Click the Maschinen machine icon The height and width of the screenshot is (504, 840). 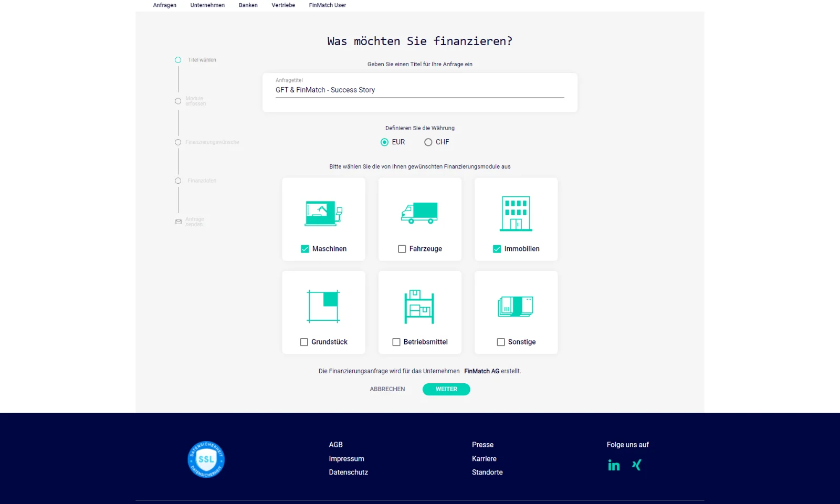point(323,214)
